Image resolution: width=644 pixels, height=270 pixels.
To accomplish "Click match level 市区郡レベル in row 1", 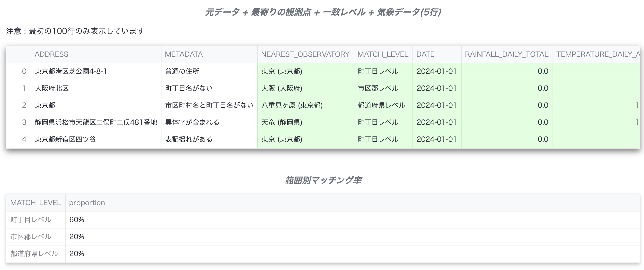I will 383,88.
